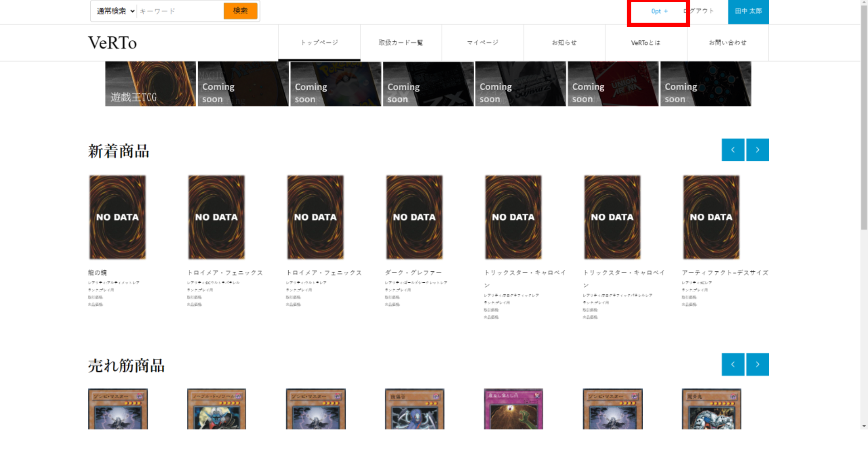Click トリックスター・キャロベイン with ホログラフィックパラレルレア rarity

pos(624,279)
